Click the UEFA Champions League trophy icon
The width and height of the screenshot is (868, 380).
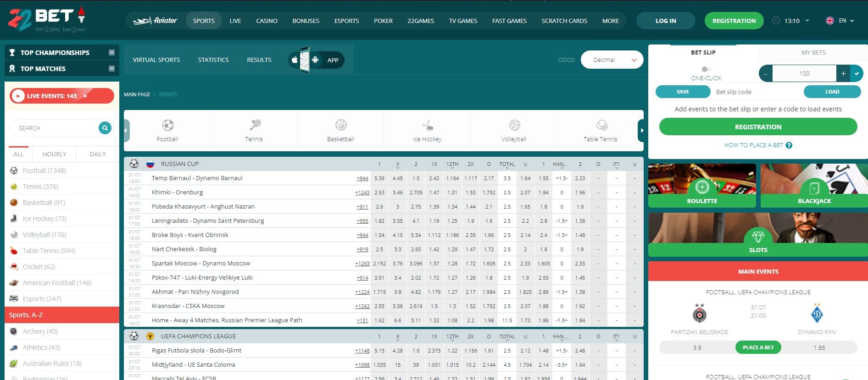(x=150, y=336)
